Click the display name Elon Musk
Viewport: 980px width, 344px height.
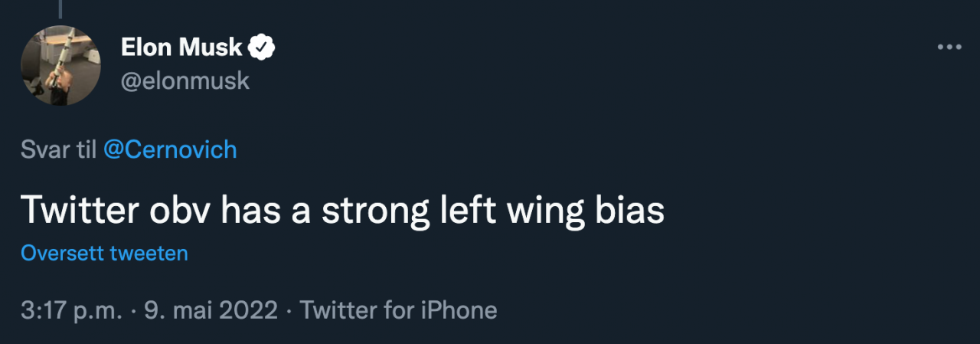point(182,48)
